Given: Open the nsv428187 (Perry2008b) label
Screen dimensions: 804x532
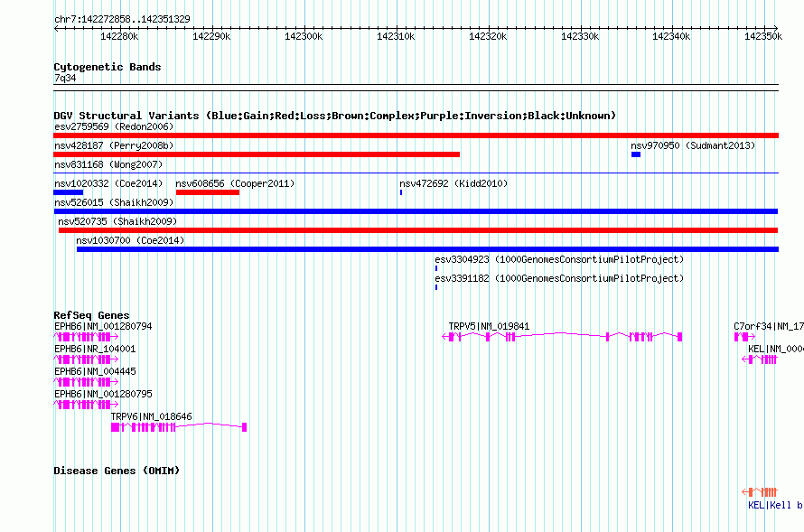Looking at the screenshot, I should coord(114,145).
